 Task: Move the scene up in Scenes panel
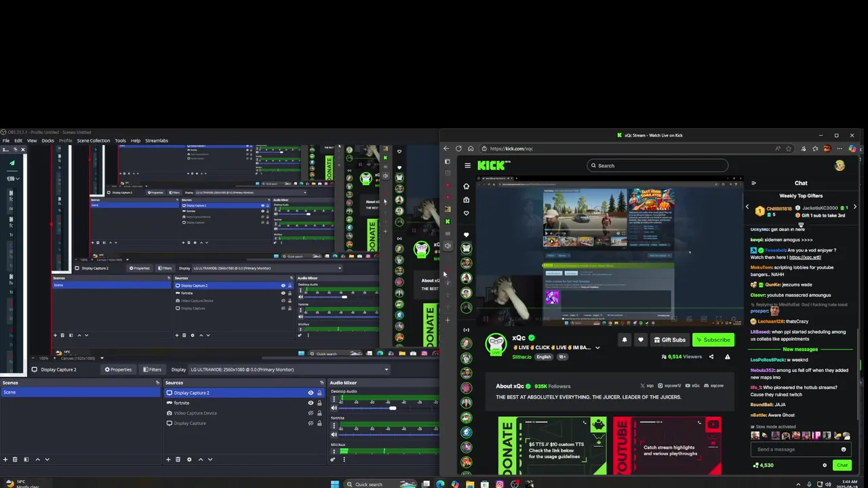click(37, 460)
